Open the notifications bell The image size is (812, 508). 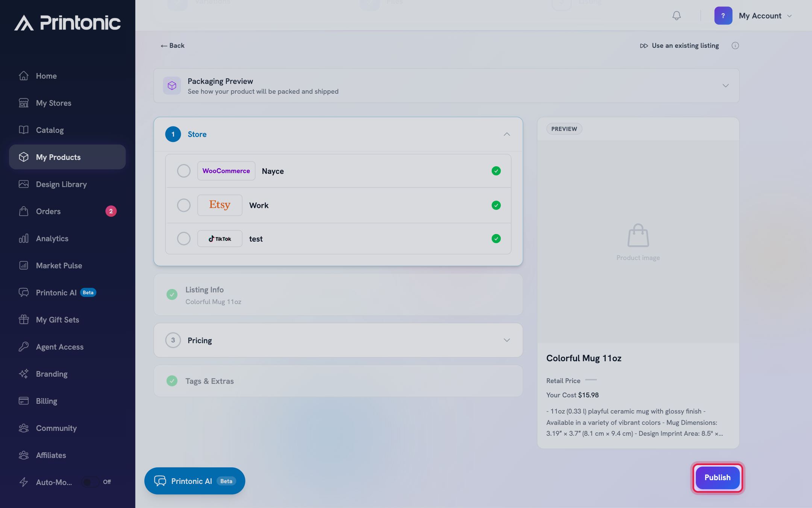point(676,16)
